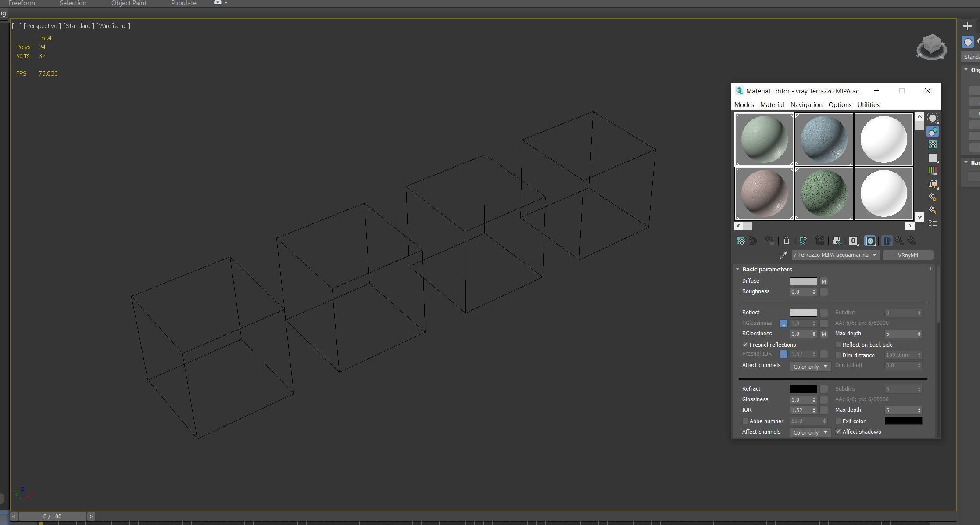Click the Reflect color swatch
This screenshot has width=980, height=525.
803,313
